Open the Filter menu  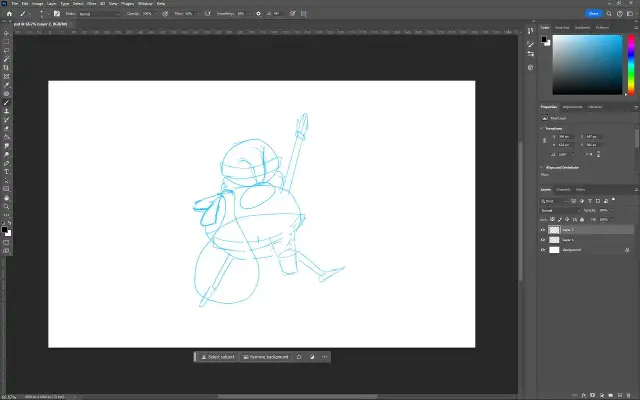click(x=90, y=4)
